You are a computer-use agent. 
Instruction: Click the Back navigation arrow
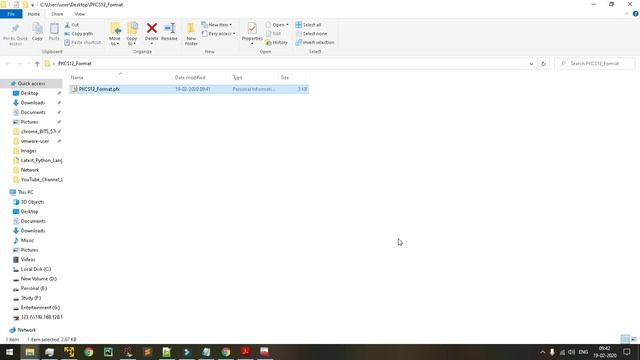click(8, 64)
